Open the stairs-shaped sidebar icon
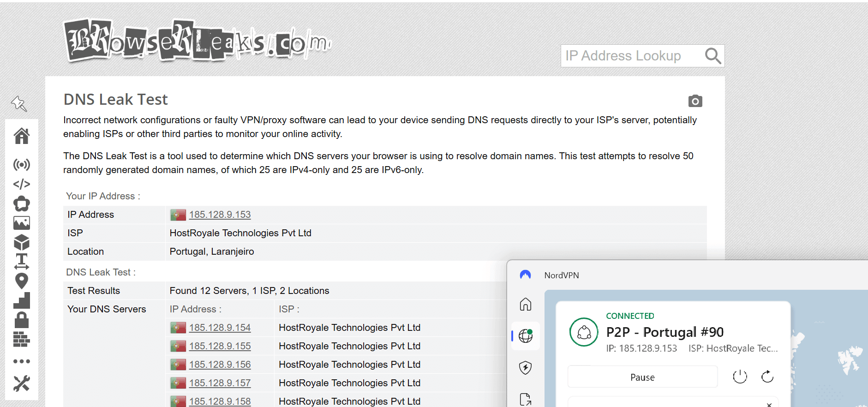 click(22, 300)
